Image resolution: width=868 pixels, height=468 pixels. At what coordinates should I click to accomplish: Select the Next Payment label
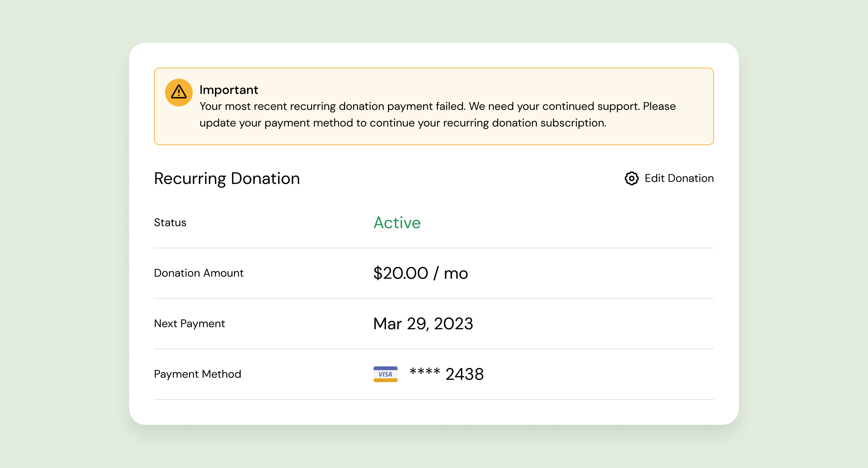[x=189, y=324]
